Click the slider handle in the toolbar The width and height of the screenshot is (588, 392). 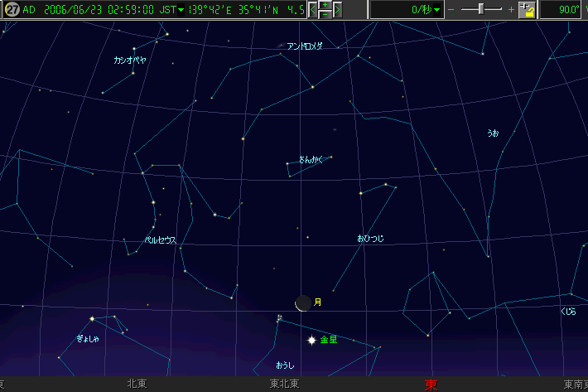pyautogui.click(x=483, y=9)
